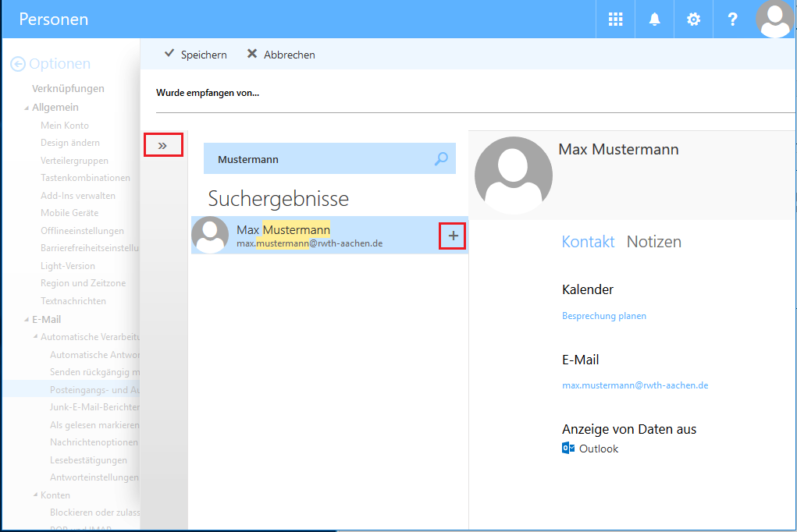Open the apps launcher grid icon
Screen dimensions: 797x532
coord(615,19)
